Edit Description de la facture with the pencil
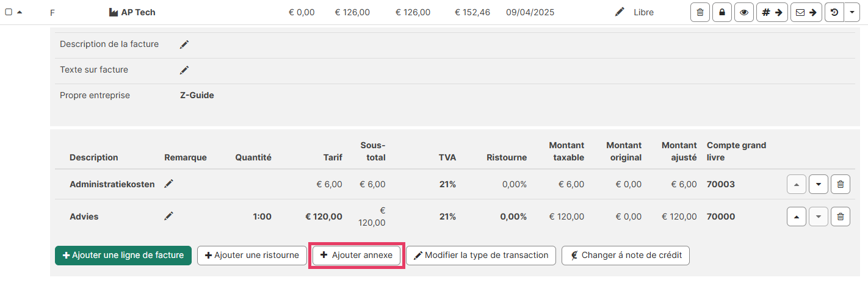The height and width of the screenshot is (283, 868). (x=184, y=45)
